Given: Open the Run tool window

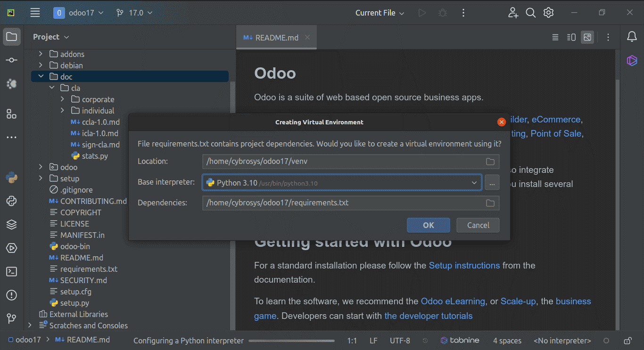Looking at the screenshot, I should pyautogui.click(x=12, y=248).
